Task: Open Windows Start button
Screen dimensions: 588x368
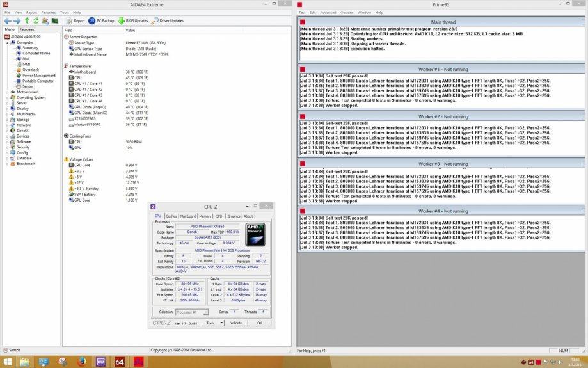Action: (x=7, y=362)
